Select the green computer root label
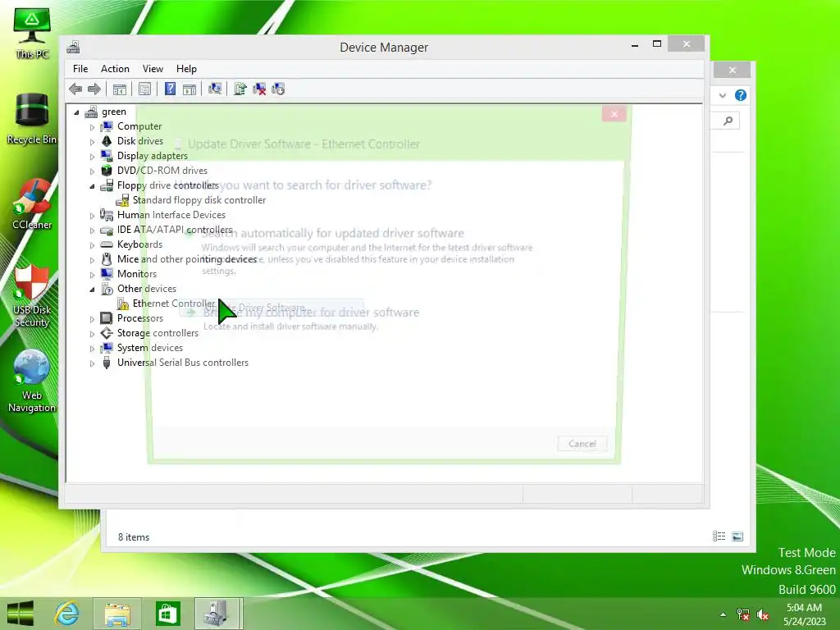This screenshot has height=630, width=840. (114, 112)
